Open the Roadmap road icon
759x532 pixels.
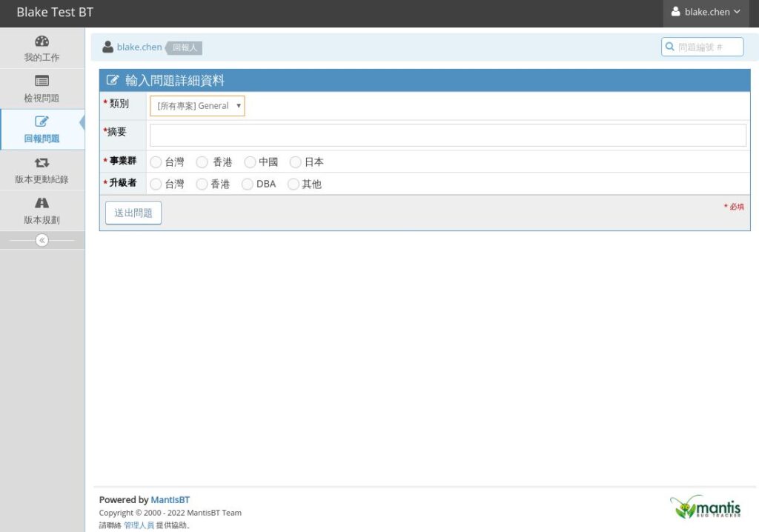[42, 203]
